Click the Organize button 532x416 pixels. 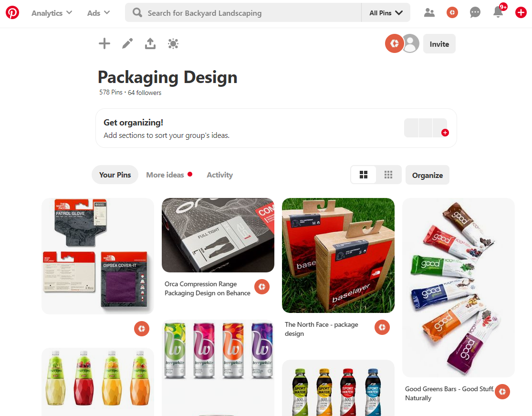(428, 175)
